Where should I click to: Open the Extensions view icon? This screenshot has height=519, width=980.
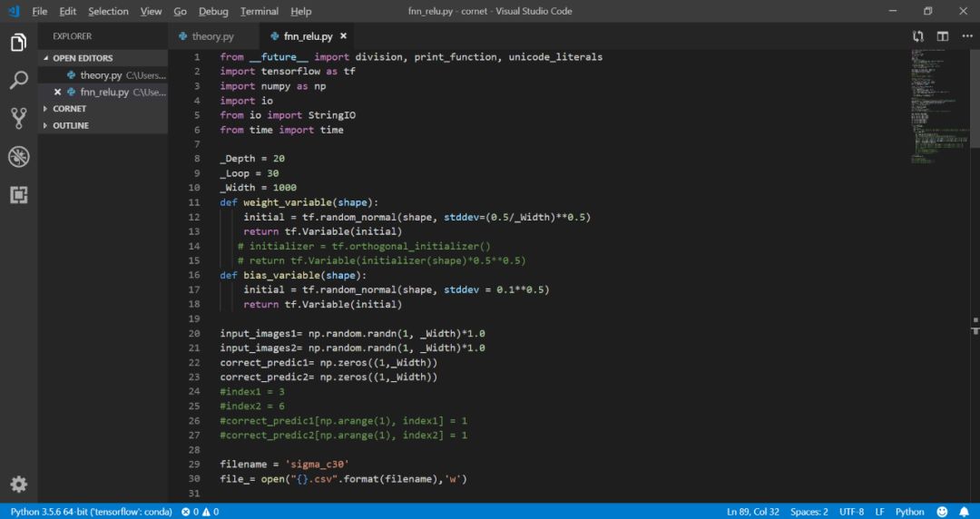19,195
